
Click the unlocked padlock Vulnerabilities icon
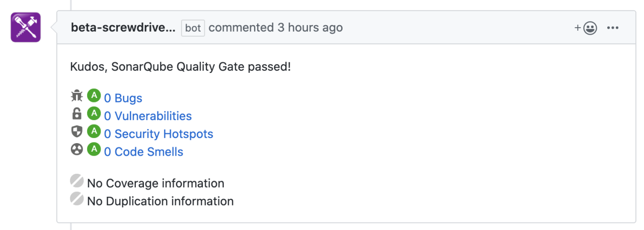pos(76,113)
